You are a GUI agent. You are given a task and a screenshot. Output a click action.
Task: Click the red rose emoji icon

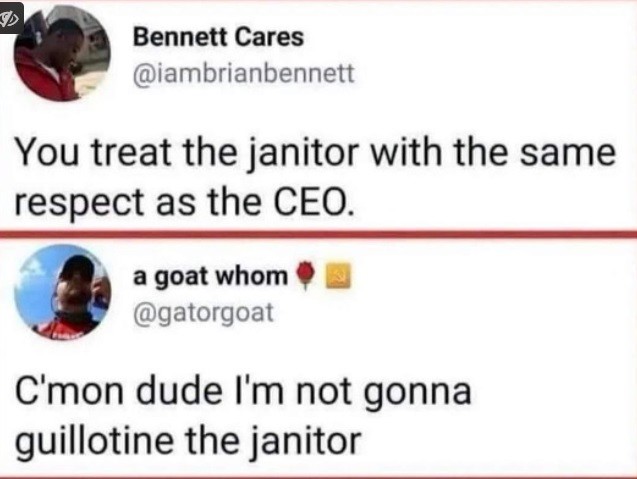tap(308, 275)
